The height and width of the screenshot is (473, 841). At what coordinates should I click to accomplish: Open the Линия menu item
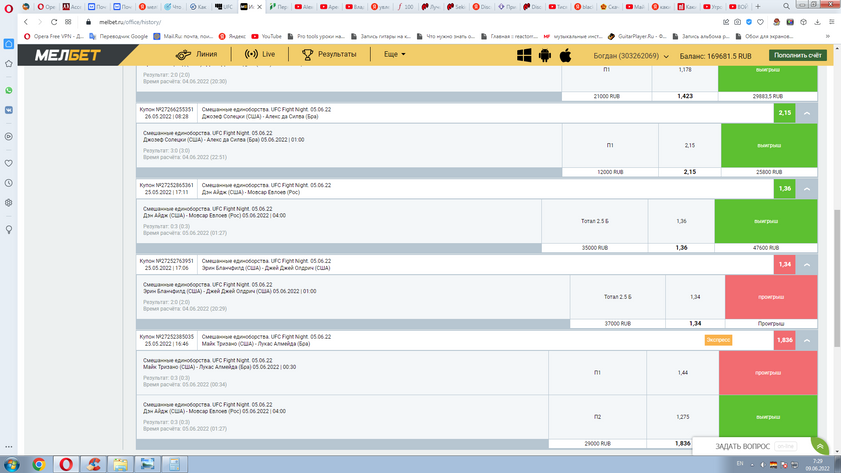(x=196, y=54)
